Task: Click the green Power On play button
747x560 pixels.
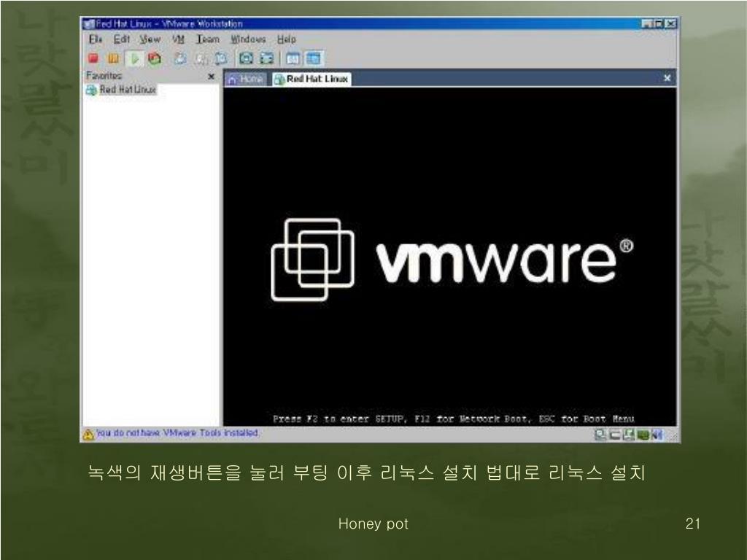Action: click(x=133, y=58)
